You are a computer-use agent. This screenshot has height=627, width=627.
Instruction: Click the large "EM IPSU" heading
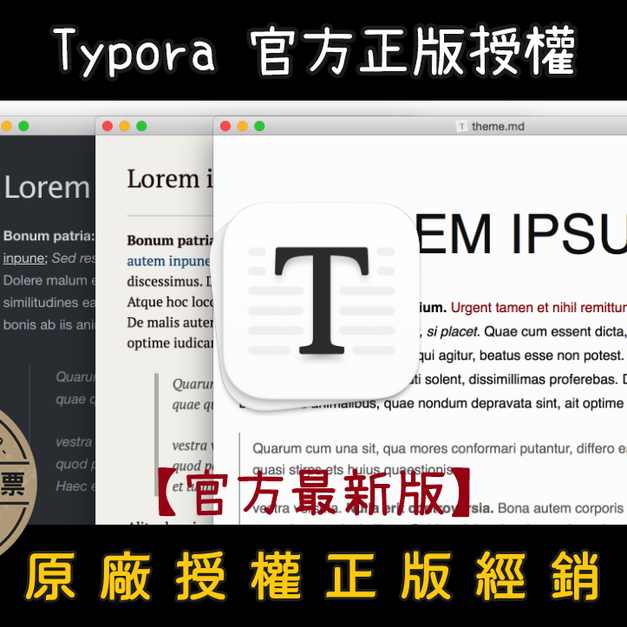(521, 234)
